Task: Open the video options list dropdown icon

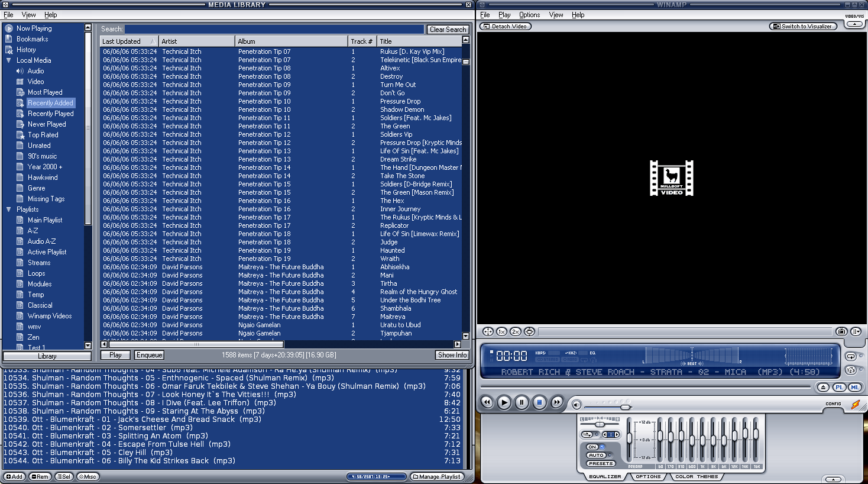Action: (856, 332)
